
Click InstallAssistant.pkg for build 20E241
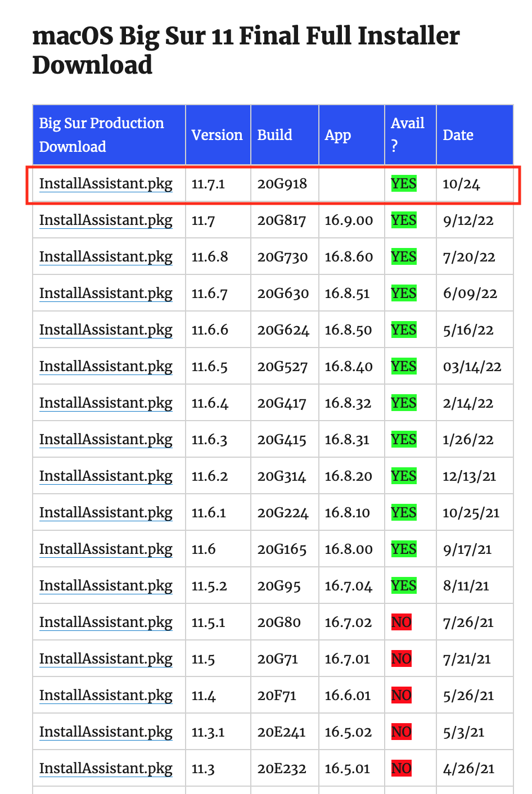coord(106,732)
